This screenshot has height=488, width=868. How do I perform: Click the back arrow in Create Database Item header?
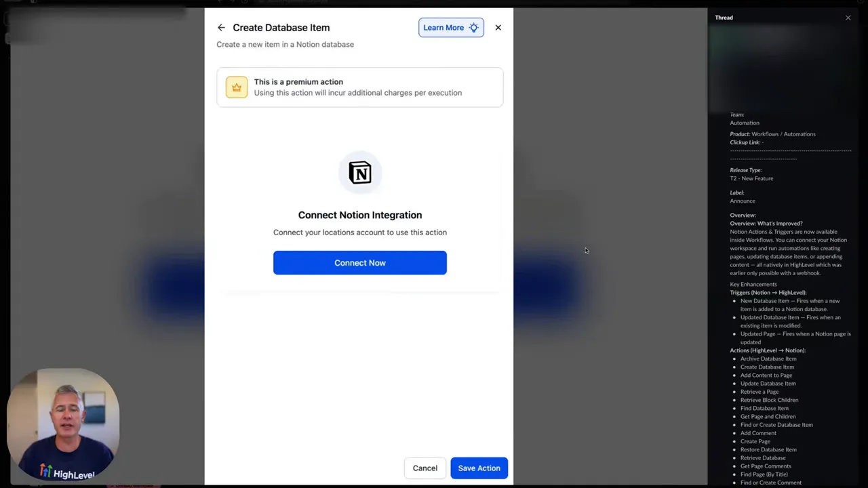click(x=221, y=27)
